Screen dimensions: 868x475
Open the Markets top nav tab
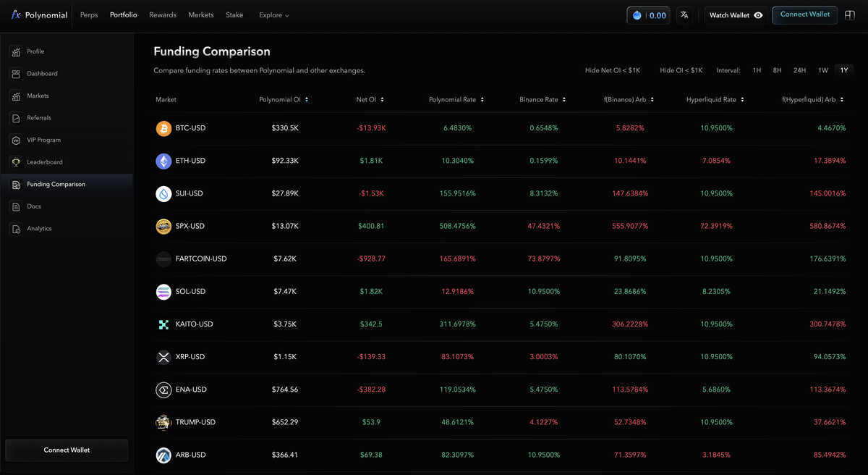201,15
